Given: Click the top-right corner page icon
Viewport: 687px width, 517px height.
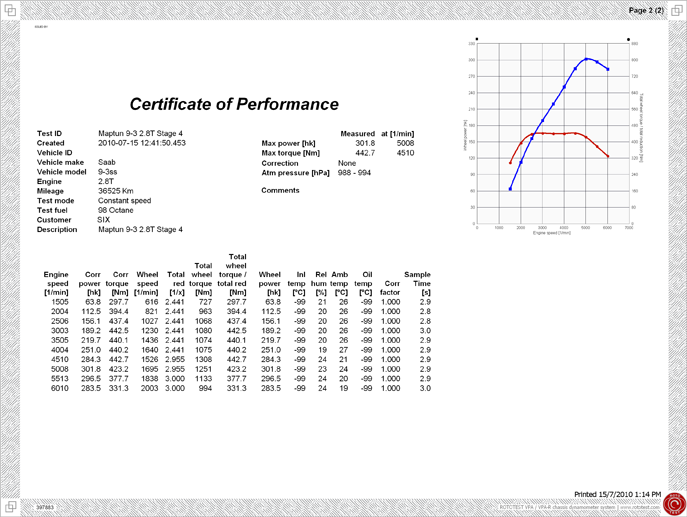Looking at the screenshot, I should click(x=676, y=10).
